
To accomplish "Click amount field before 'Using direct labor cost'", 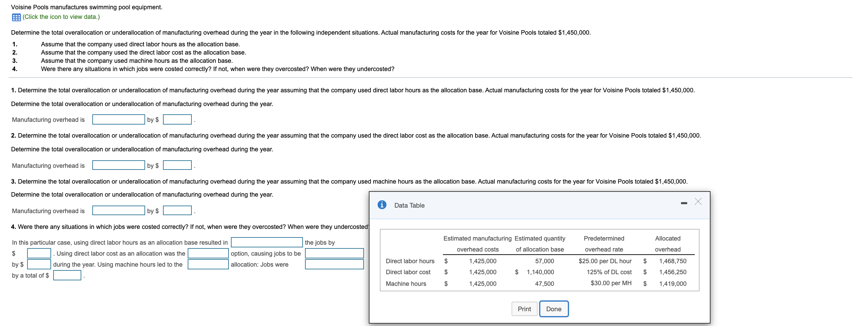I will [x=39, y=253].
